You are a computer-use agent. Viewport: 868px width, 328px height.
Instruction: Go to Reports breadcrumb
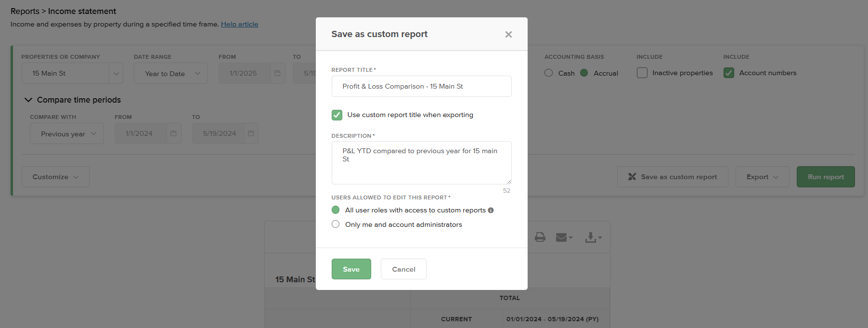[x=25, y=11]
